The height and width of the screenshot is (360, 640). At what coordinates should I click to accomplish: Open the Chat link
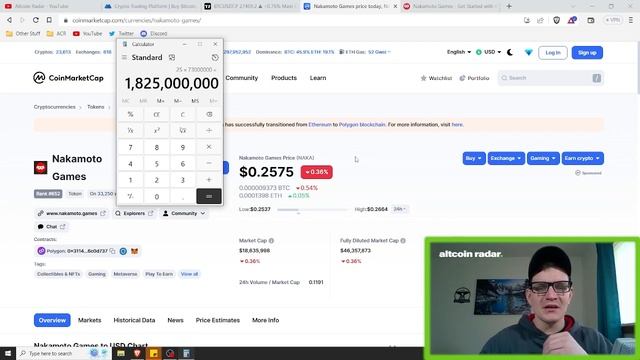click(x=51, y=227)
